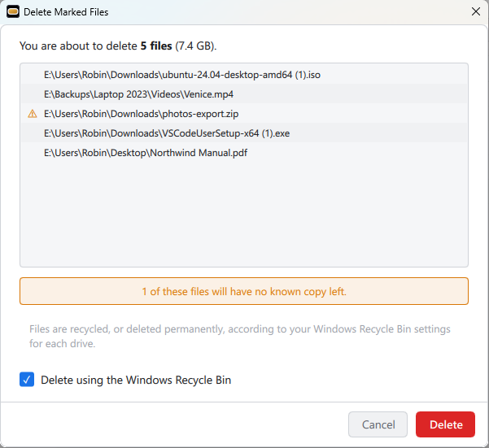
Task: Click the Cancel button
Action: (378, 424)
